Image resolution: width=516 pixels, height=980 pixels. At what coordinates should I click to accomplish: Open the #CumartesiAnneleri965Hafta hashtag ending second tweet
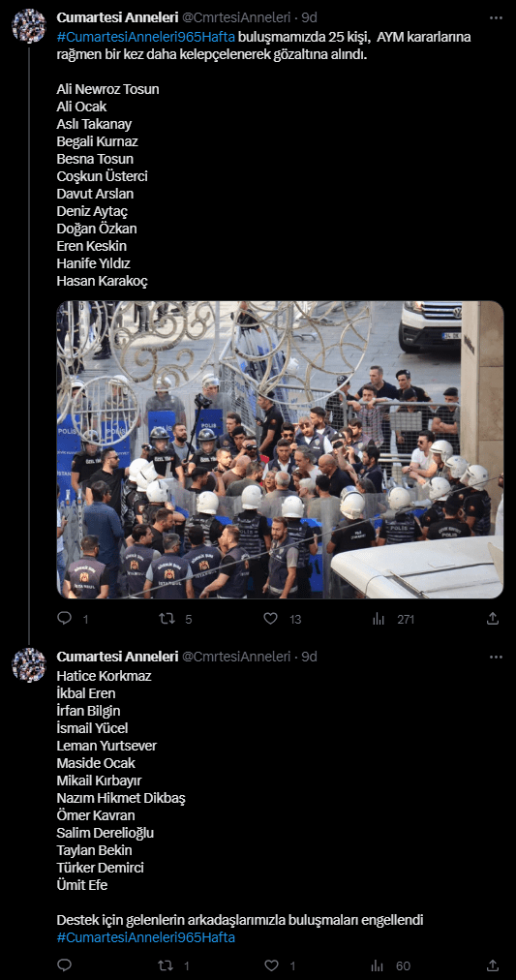click(x=145, y=937)
